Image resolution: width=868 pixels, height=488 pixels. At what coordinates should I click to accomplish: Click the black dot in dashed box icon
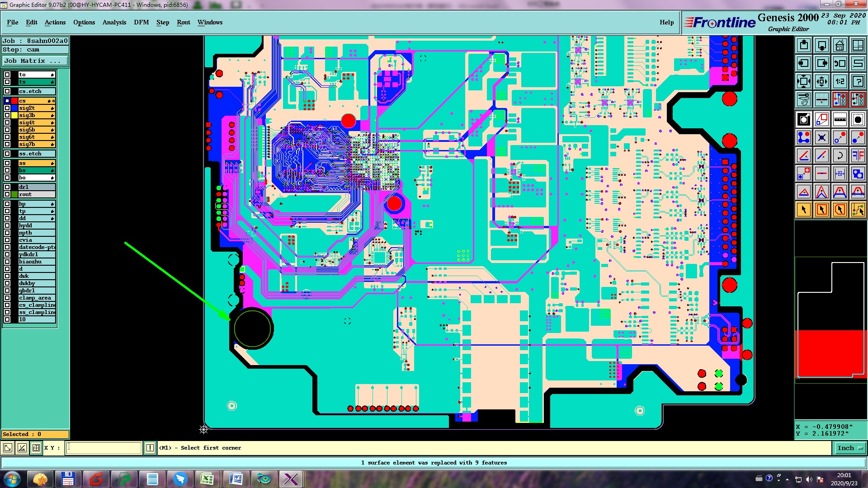(x=858, y=119)
